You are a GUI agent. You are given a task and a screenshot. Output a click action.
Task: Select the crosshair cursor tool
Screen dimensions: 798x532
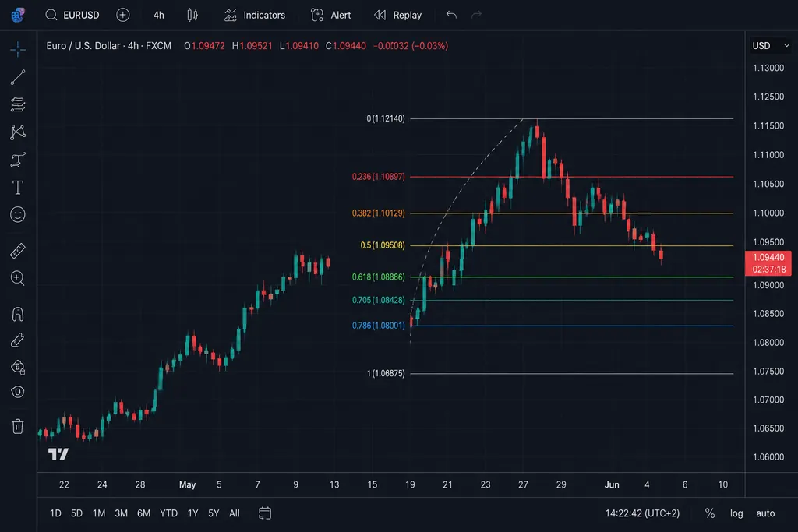click(18, 49)
